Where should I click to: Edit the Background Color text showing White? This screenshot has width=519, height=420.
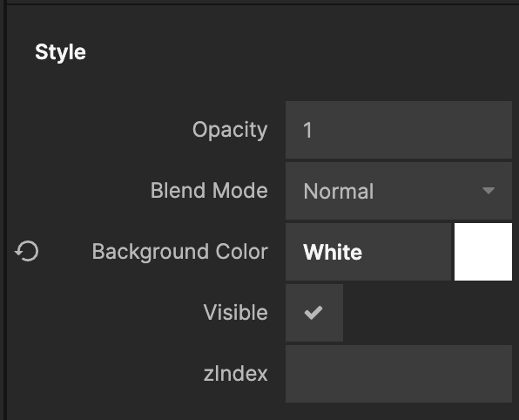pos(368,252)
